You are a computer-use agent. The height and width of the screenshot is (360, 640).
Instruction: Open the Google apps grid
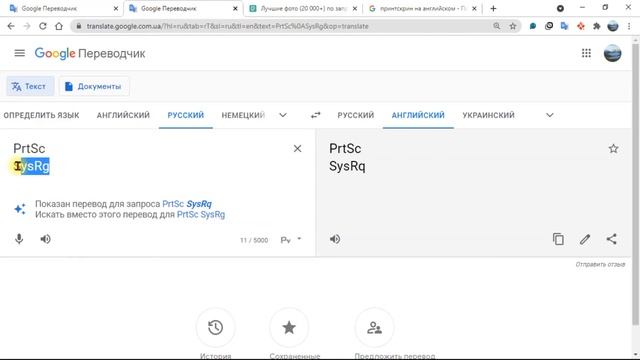[x=586, y=53]
